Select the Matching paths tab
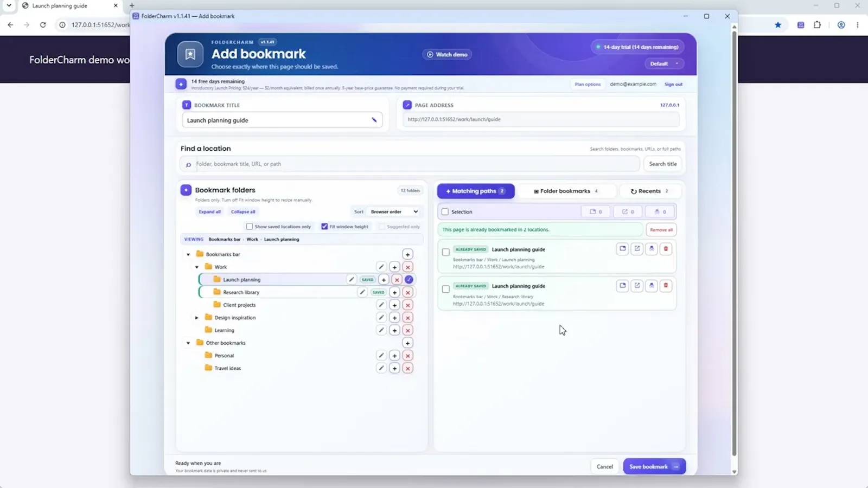This screenshot has height=488, width=868. [x=476, y=191]
